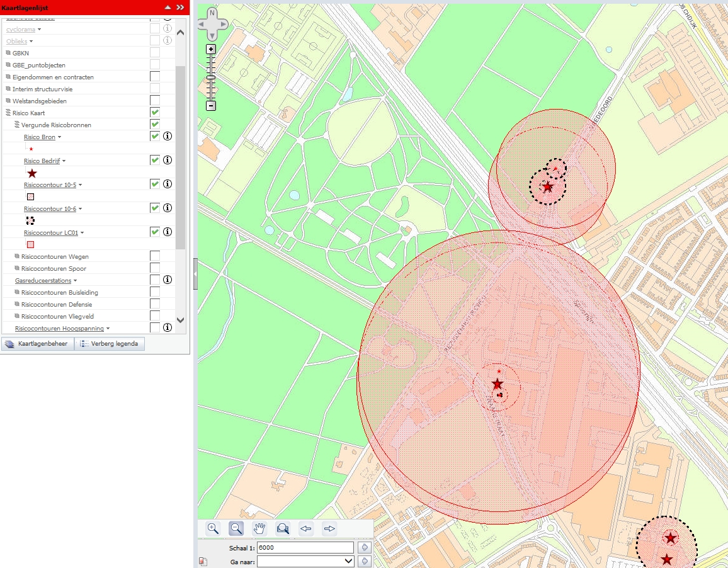Click the zoom in magnifier tool
The width and height of the screenshot is (728, 568).
[x=213, y=528]
